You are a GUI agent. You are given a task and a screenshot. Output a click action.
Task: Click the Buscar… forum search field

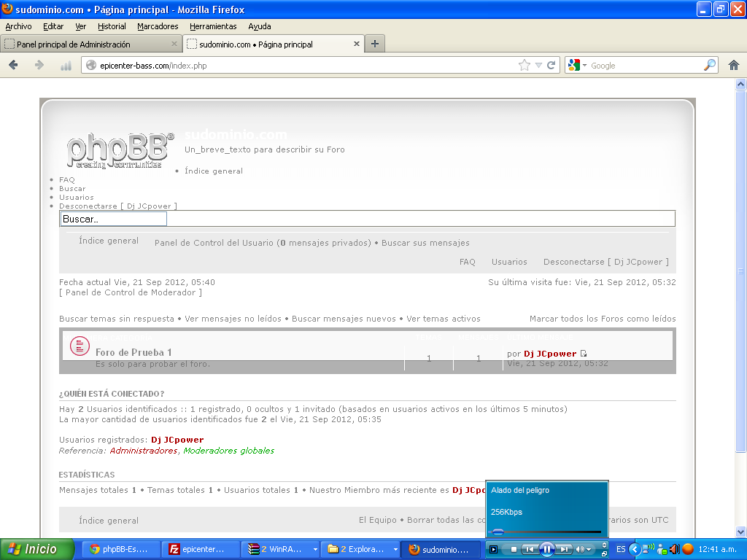coord(113,219)
